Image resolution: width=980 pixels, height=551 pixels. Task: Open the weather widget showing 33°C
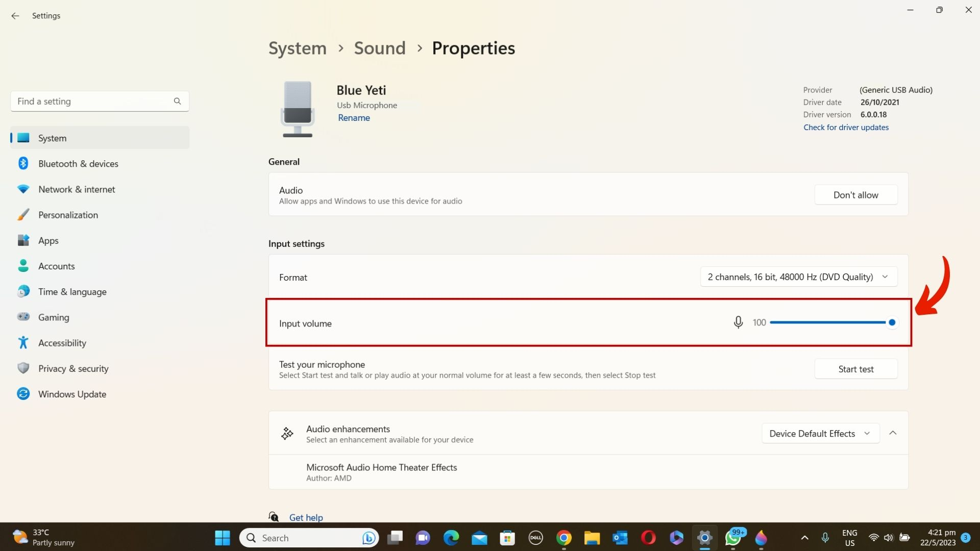click(43, 538)
